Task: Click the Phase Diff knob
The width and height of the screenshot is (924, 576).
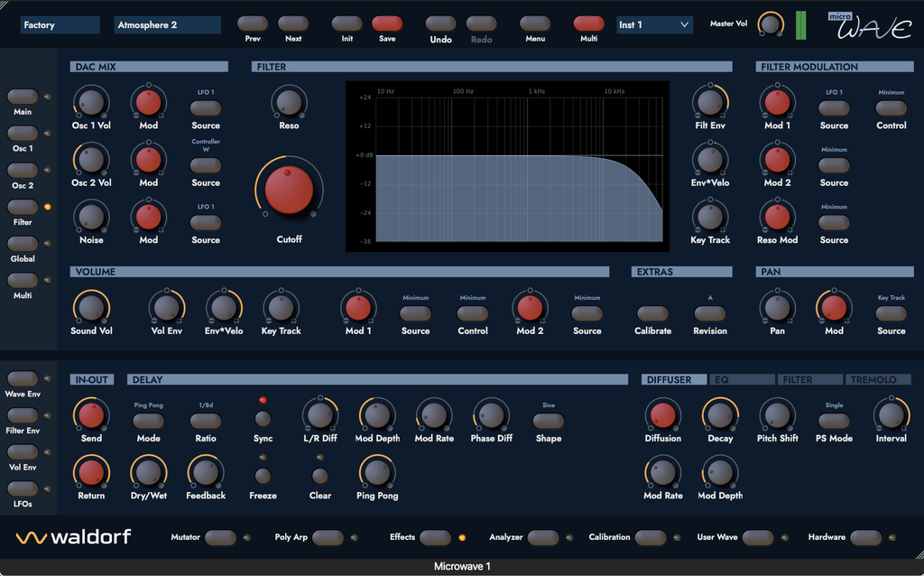Action: [x=492, y=414]
